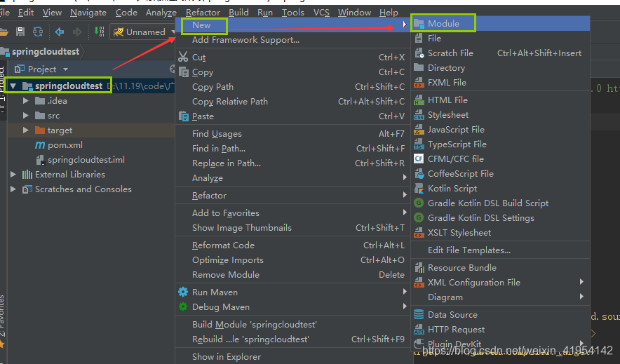Click the External Libraries icon
The width and height of the screenshot is (620, 364).
pyautogui.click(x=27, y=175)
